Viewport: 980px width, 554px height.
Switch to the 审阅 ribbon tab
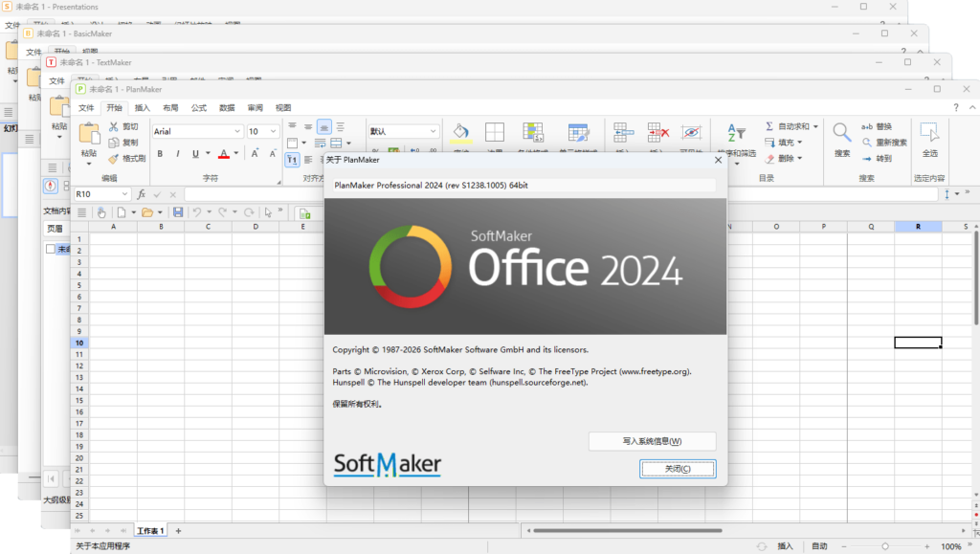pyautogui.click(x=255, y=108)
